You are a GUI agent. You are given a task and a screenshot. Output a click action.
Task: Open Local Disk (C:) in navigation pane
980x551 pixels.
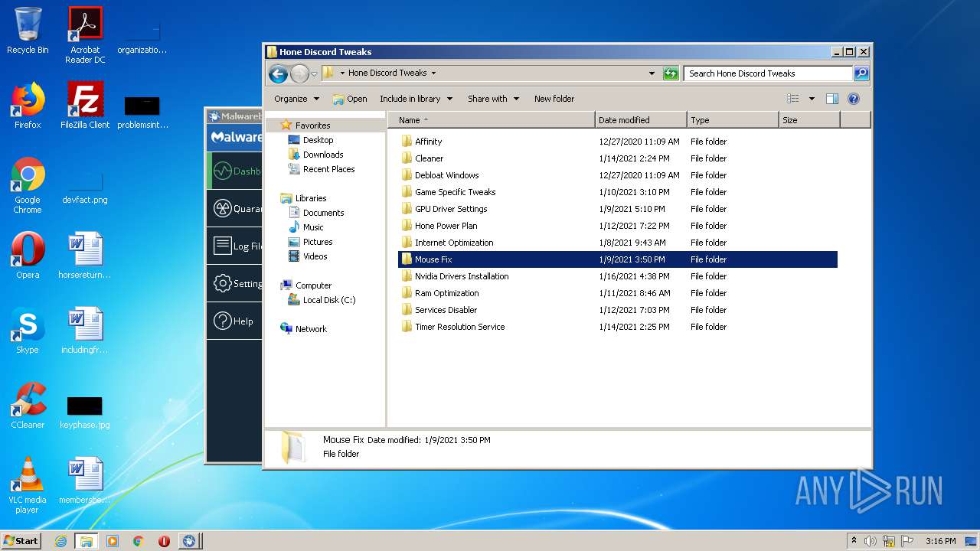329,300
